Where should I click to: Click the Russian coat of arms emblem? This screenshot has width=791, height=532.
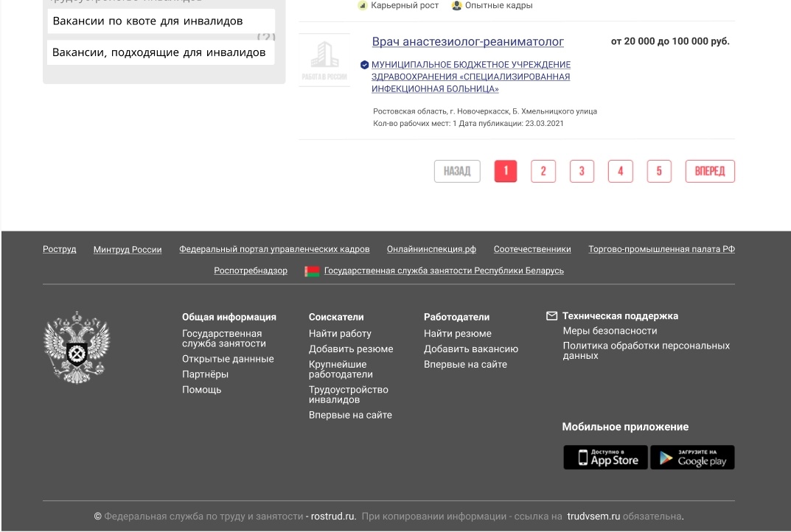(76, 348)
